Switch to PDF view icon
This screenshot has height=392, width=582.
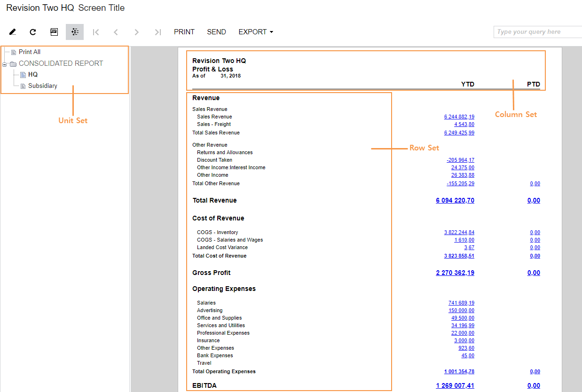coord(54,32)
